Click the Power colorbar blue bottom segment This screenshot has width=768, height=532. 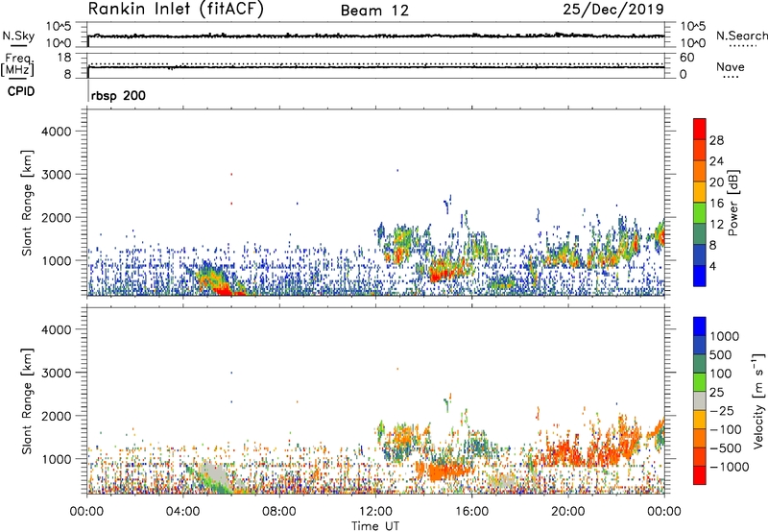[700, 276]
